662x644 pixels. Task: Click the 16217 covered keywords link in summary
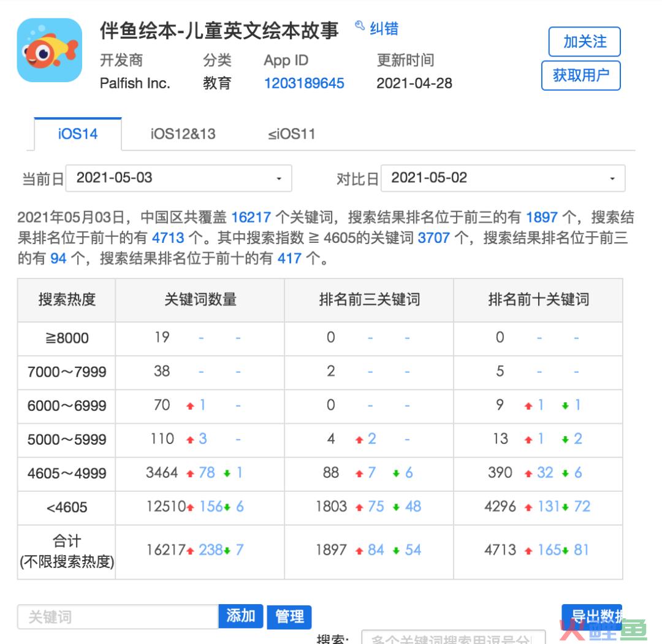tap(251, 217)
